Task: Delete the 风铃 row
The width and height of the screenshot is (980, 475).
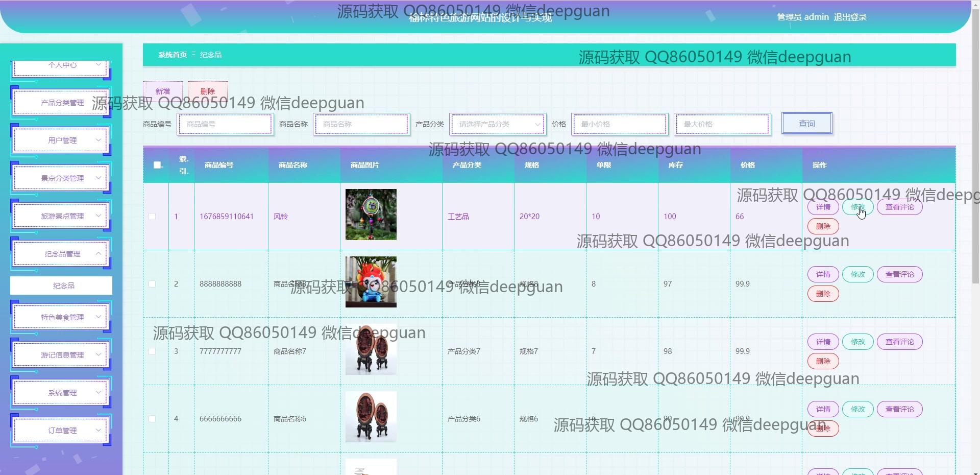Action: [x=823, y=226]
